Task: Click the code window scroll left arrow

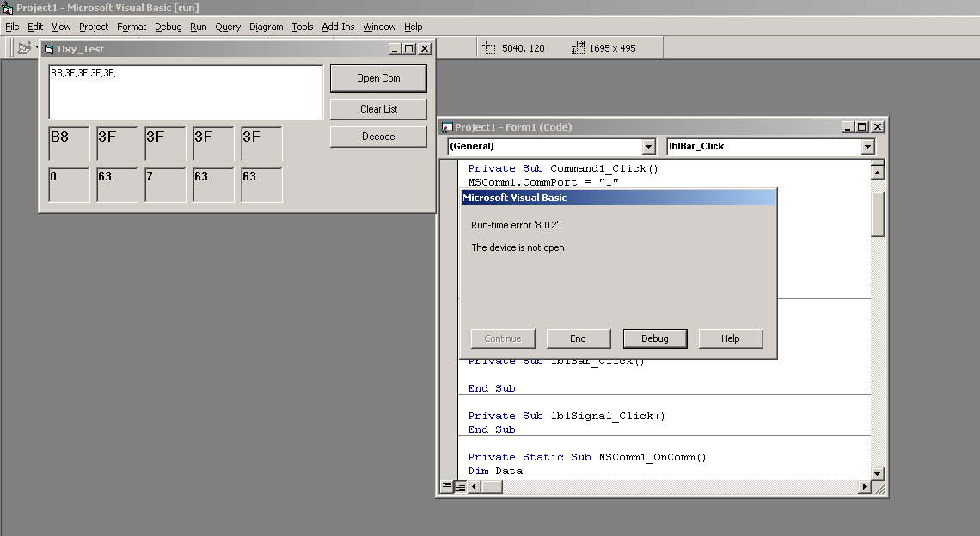Action: [474, 487]
